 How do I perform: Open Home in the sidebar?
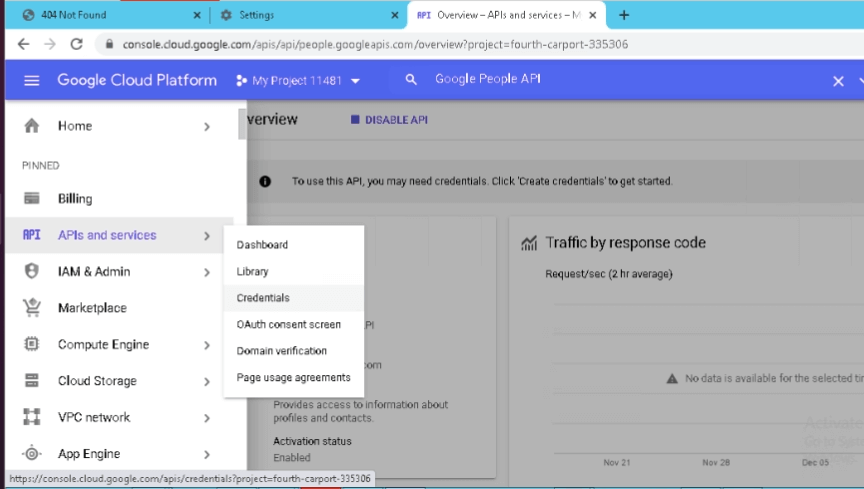[x=118, y=126]
